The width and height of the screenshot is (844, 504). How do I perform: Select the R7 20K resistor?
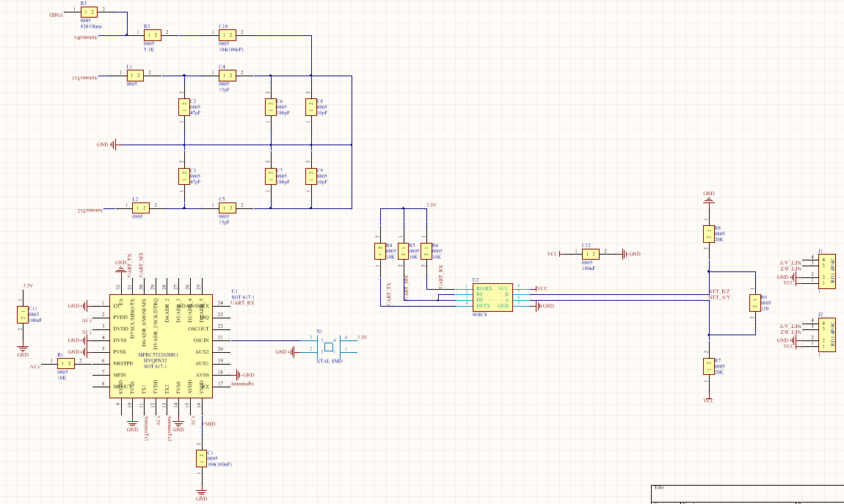(707, 368)
